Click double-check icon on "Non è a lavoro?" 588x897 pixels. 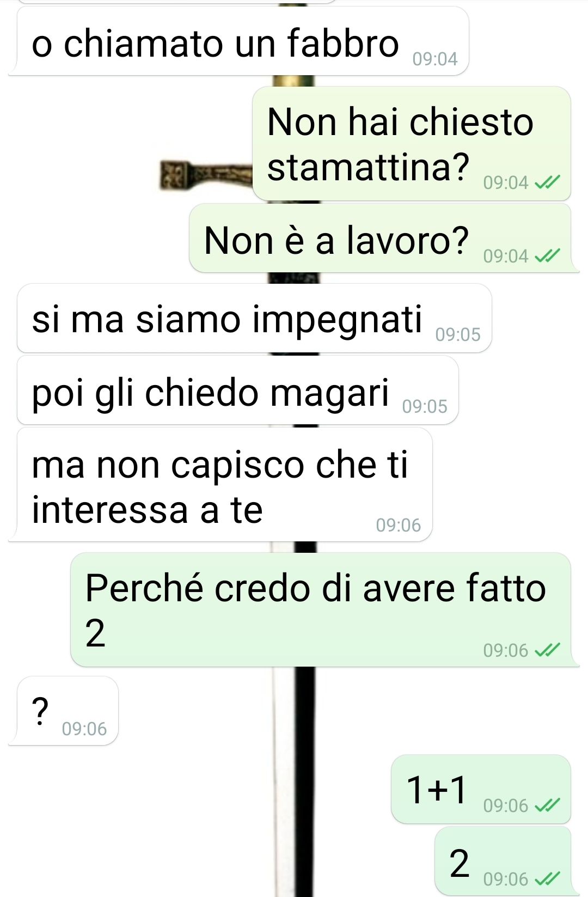tap(547, 256)
